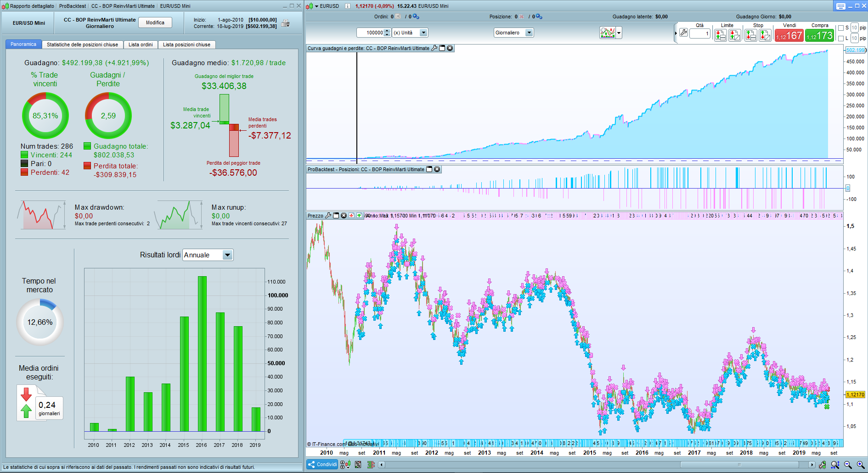Click the zoom out magnifier icon
This screenshot has height=473, width=868.
coord(848,465)
